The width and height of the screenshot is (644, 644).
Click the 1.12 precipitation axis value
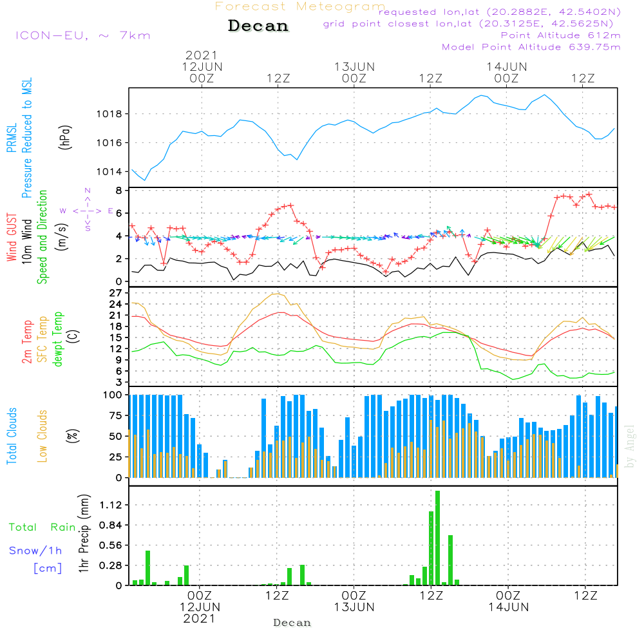point(111,505)
